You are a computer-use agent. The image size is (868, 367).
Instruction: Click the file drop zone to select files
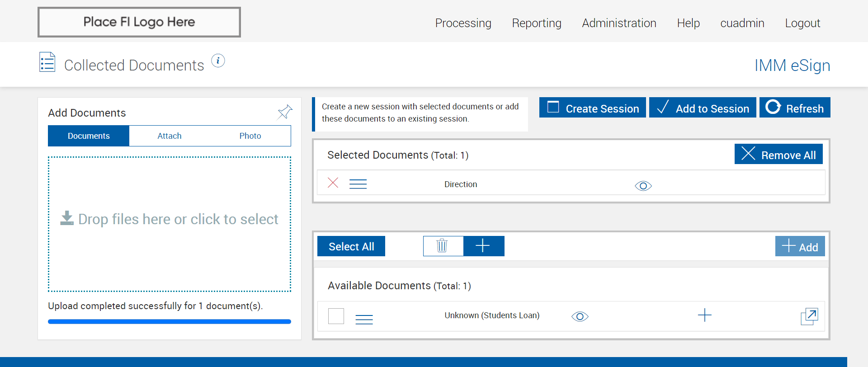pos(170,224)
